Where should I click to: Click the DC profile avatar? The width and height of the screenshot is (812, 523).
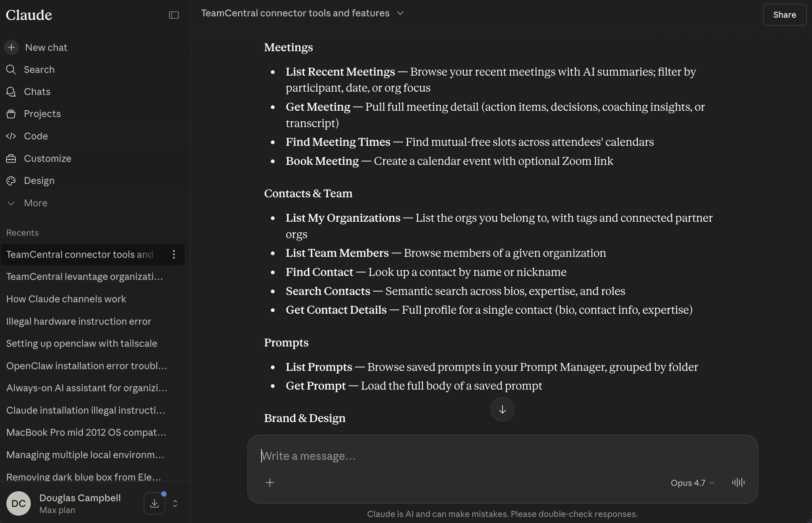pyautogui.click(x=18, y=503)
